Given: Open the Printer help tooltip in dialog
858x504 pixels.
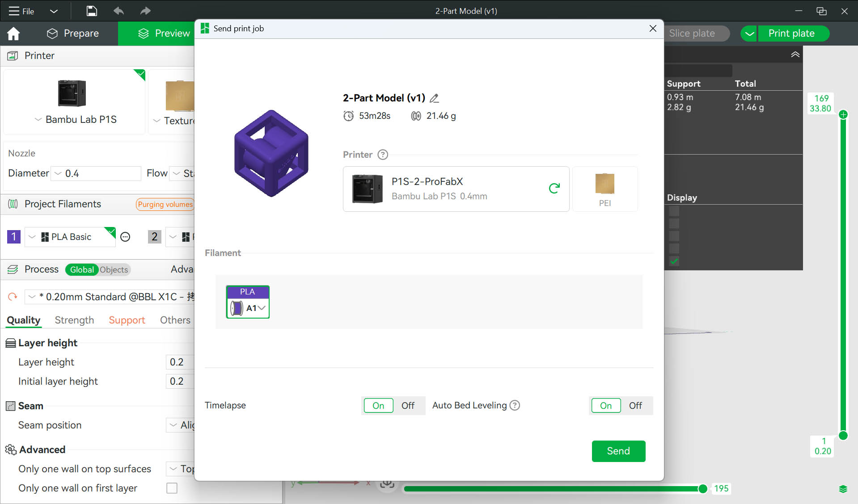Looking at the screenshot, I should tap(383, 155).
